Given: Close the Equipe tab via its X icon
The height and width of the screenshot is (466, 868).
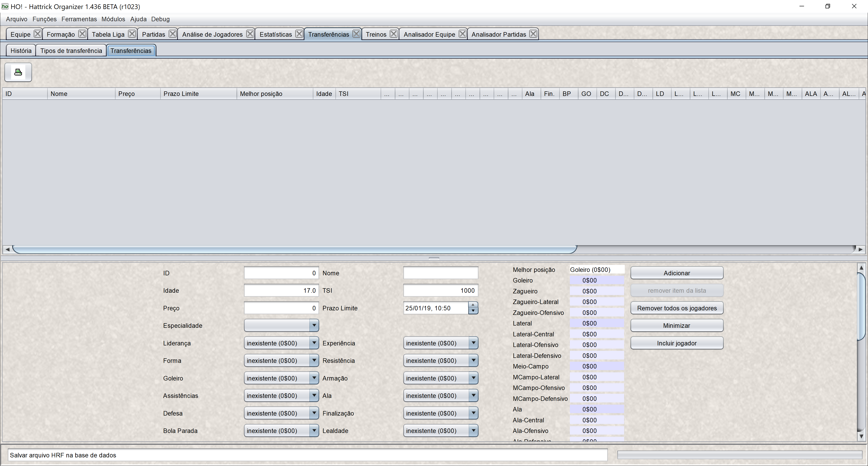Looking at the screenshot, I should [x=37, y=33].
